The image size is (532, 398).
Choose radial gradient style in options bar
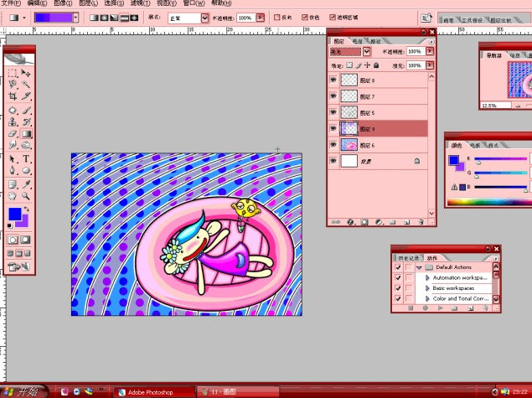coord(104,18)
